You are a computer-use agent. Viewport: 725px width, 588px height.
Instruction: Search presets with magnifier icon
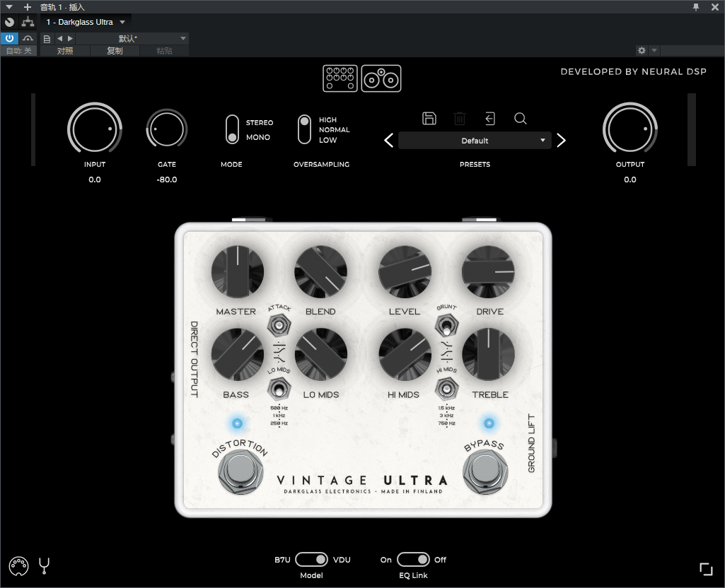click(520, 119)
